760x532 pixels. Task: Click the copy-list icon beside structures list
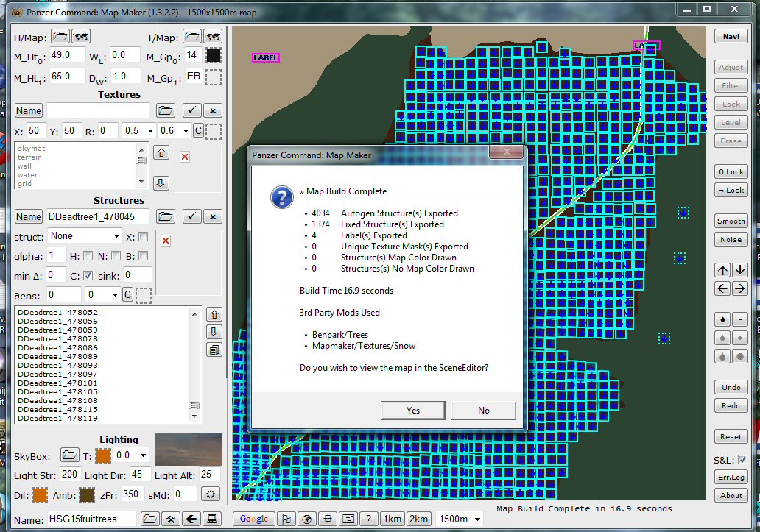[x=214, y=350]
